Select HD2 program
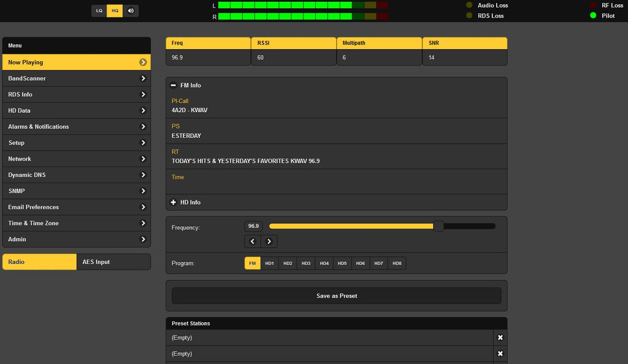Viewport: 628px width, 364px height. pos(288,264)
